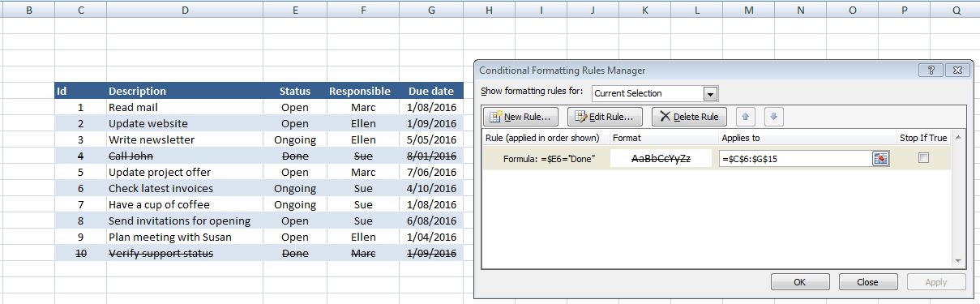The height and width of the screenshot is (304, 980).
Task: Move rule down with arrow icon
Action: pos(774,117)
